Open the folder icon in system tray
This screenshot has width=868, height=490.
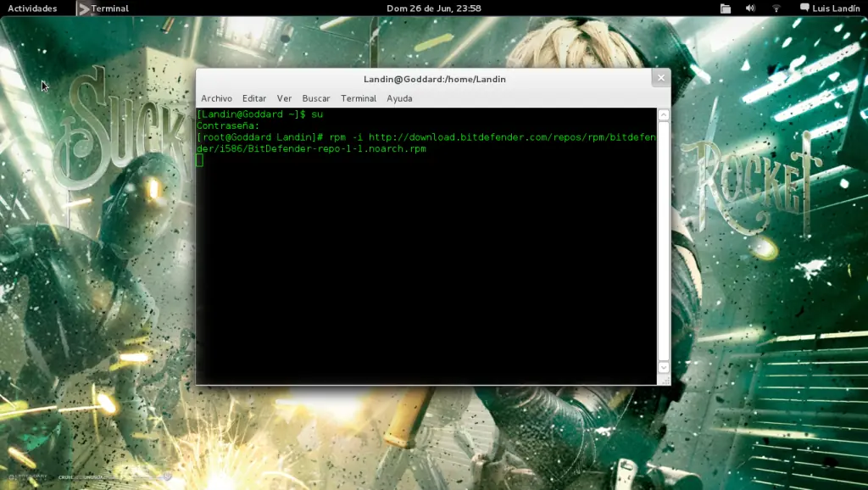726,8
